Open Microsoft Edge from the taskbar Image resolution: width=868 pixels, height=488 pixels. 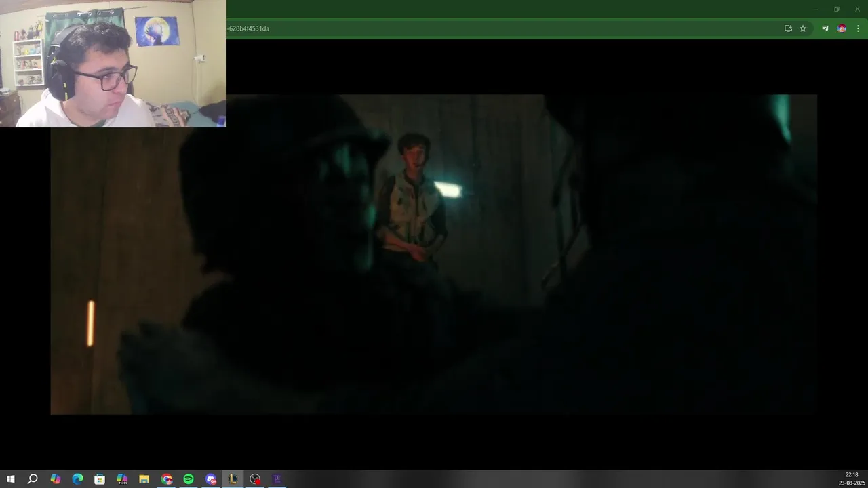[77, 479]
